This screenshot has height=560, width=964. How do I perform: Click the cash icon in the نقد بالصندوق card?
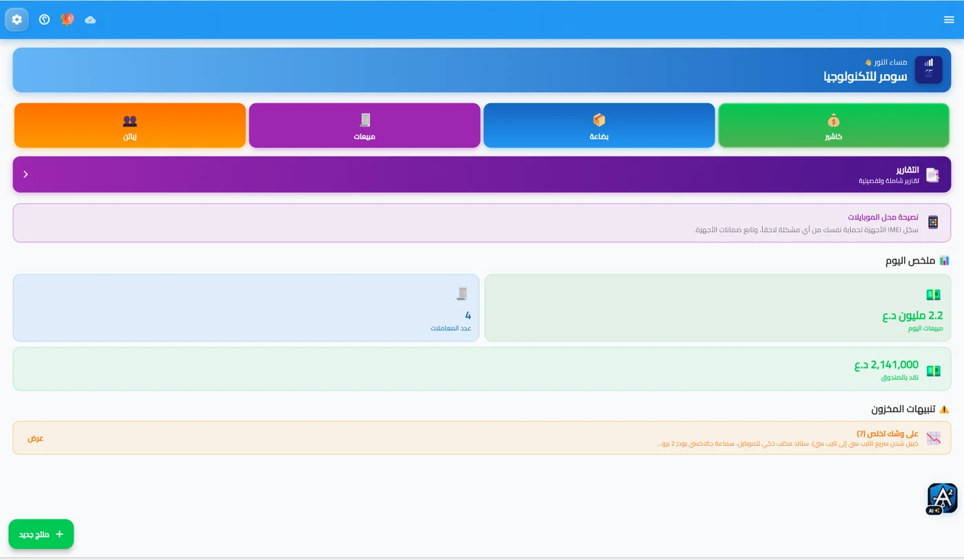click(x=933, y=371)
